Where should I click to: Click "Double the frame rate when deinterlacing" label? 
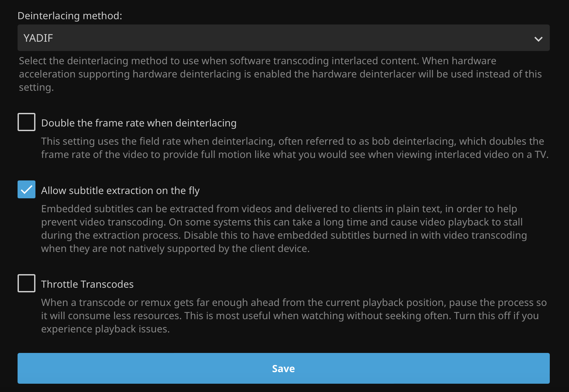coord(139,123)
